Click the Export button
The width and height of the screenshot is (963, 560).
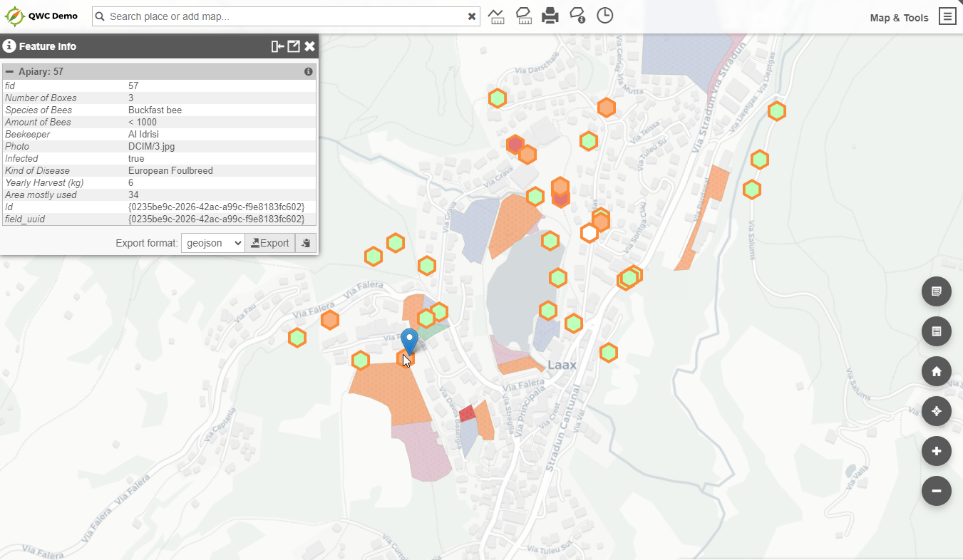click(x=270, y=243)
